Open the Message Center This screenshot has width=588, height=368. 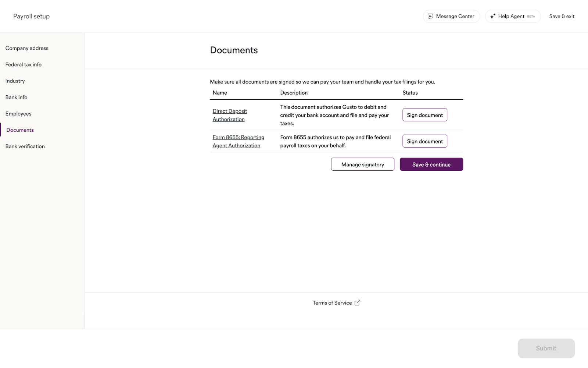(451, 16)
